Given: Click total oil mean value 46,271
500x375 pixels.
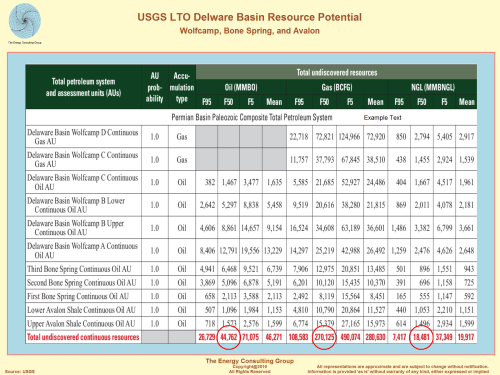Looking at the screenshot, I should 274,337.
